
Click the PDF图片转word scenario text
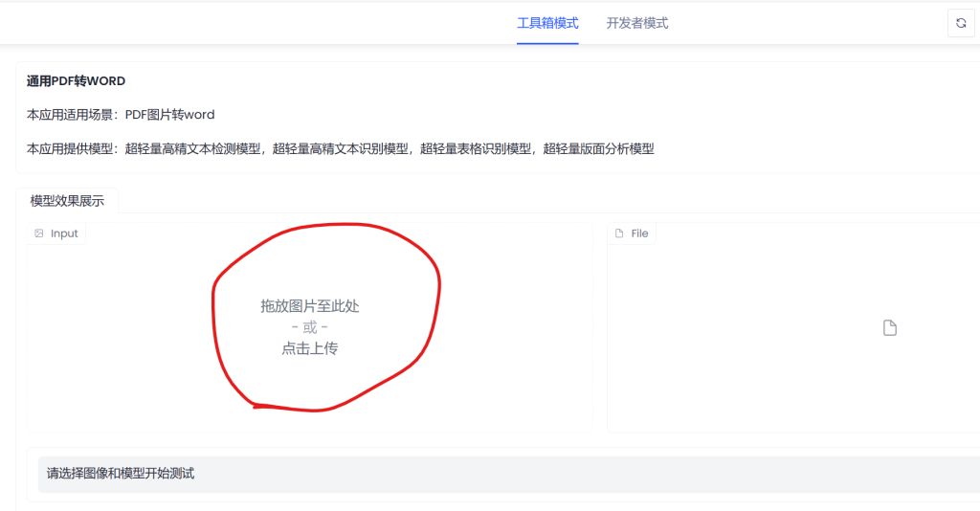(x=169, y=115)
